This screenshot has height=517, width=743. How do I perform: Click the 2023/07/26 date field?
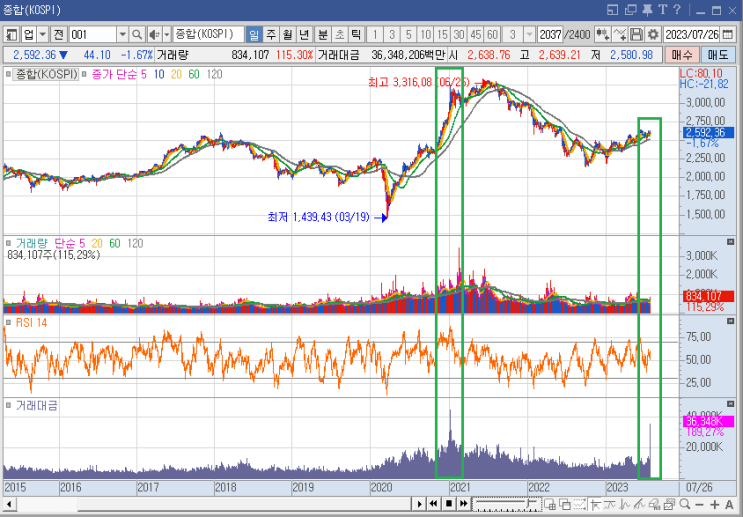point(692,35)
